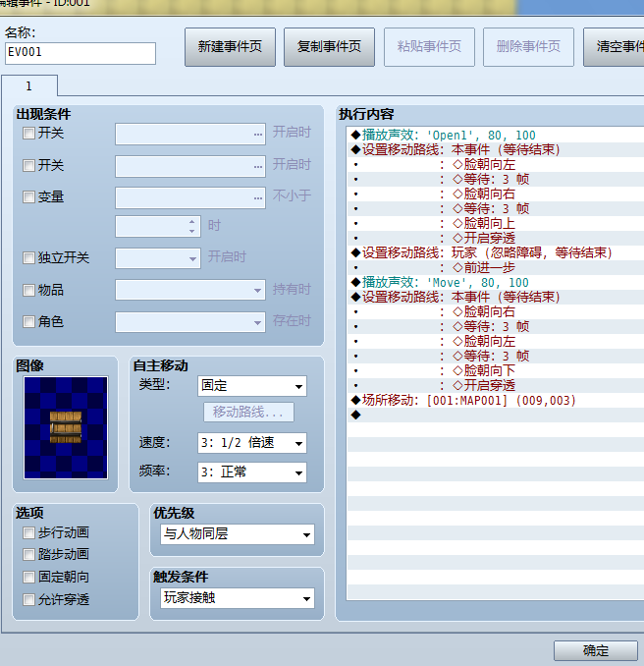Click the down arrow of the variable value spinner
The height and width of the screenshot is (666, 644).
191,232
